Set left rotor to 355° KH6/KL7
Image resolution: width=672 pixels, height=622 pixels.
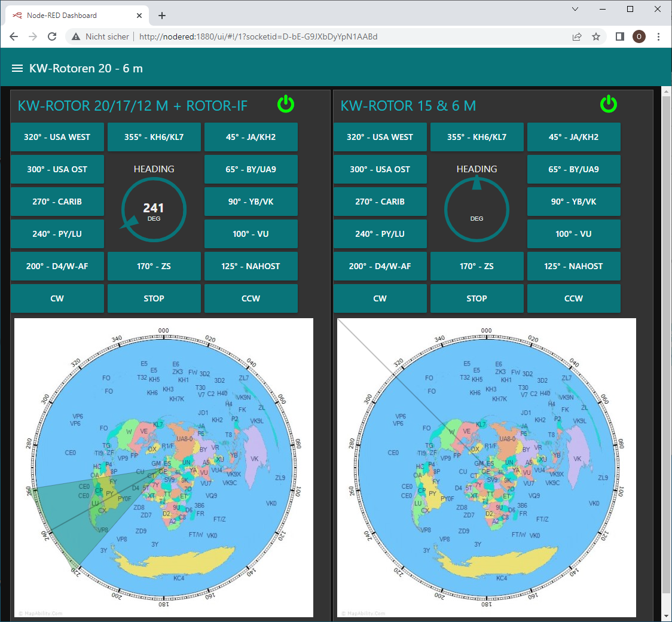[154, 137]
